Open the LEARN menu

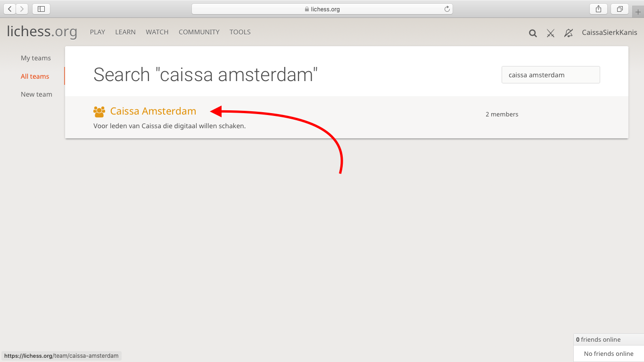125,32
